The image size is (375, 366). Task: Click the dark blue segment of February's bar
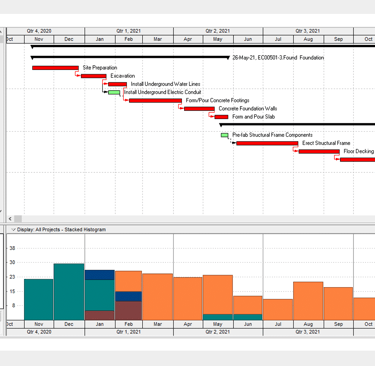(x=129, y=296)
